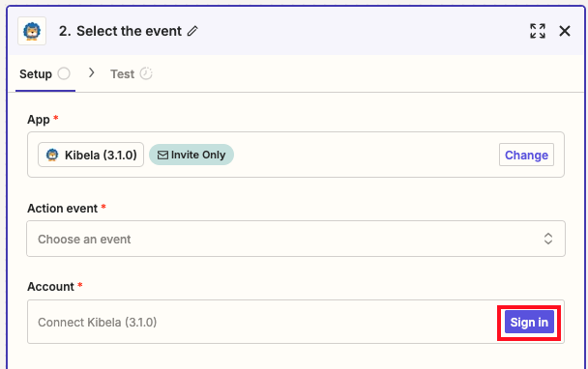Select the Kibela (3.1.0) app chip

point(91,155)
